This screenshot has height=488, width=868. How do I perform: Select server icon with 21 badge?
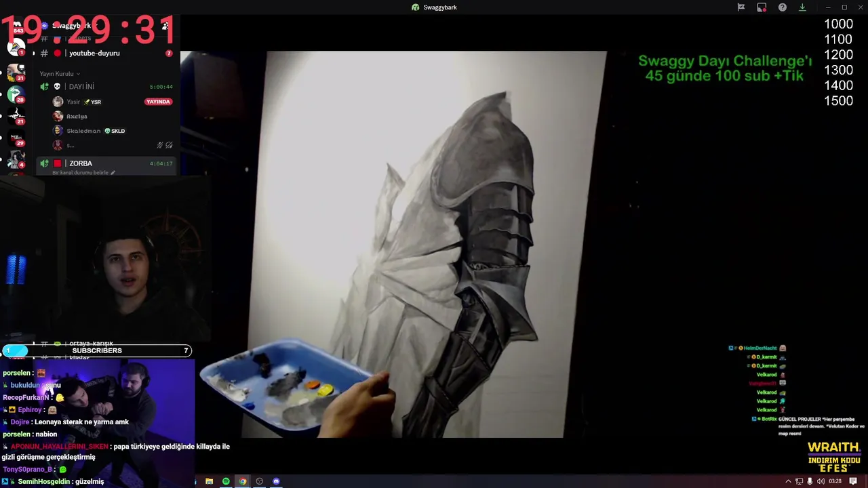(x=16, y=116)
